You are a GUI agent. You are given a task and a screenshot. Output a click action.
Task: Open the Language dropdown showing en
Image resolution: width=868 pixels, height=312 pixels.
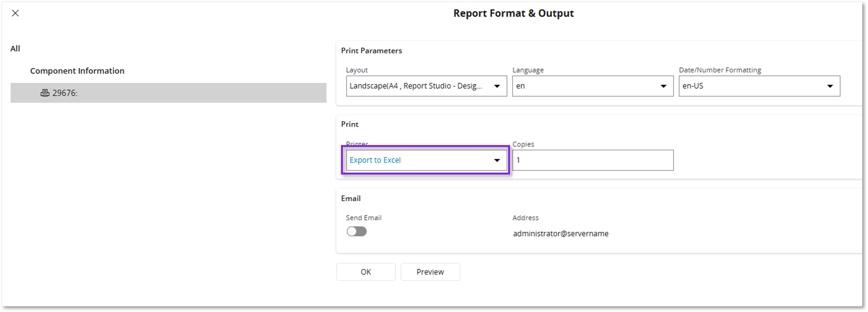[x=593, y=86]
